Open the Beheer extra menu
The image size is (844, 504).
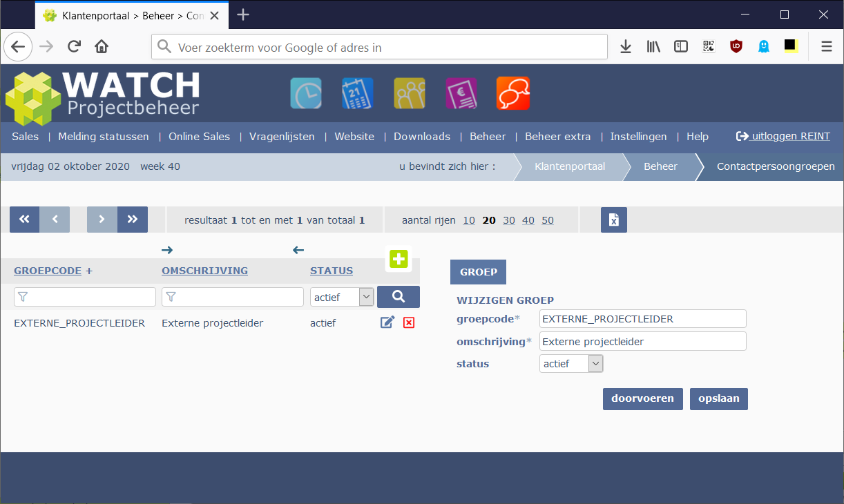[x=557, y=137]
